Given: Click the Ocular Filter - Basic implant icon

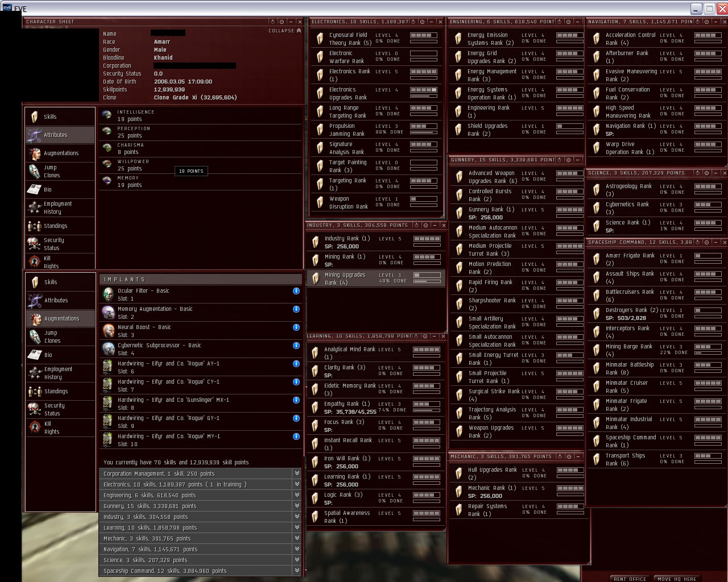Looking at the screenshot, I should [108, 294].
